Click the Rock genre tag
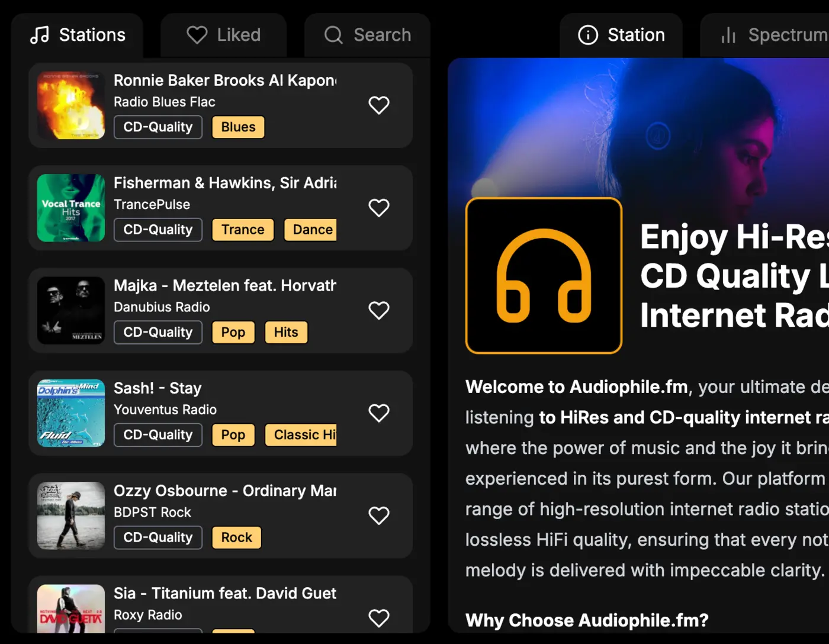The width and height of the screenshot is (829, 644). coord(236,537)
